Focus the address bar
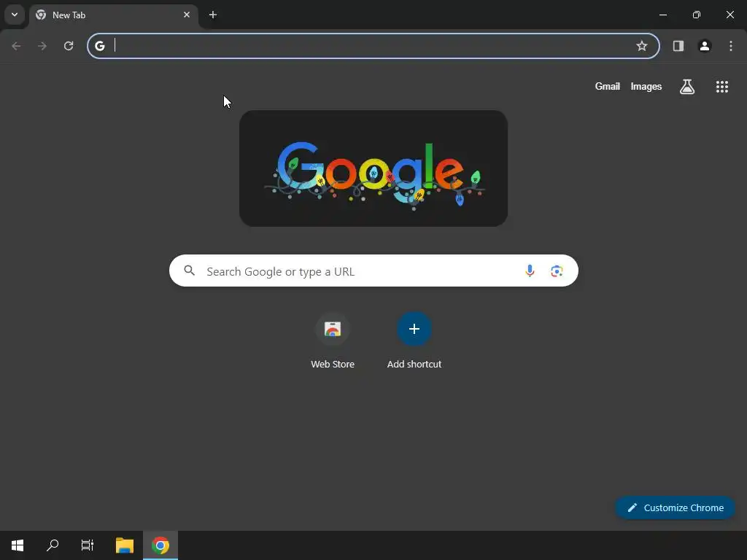This screenshot has width=747, height=560. click(x=373, y=46)
